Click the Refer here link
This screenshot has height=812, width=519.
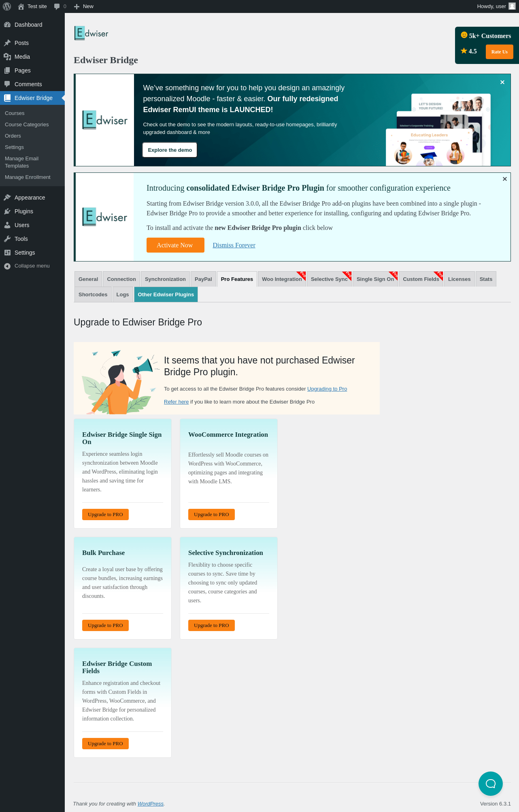click(176, 402)
